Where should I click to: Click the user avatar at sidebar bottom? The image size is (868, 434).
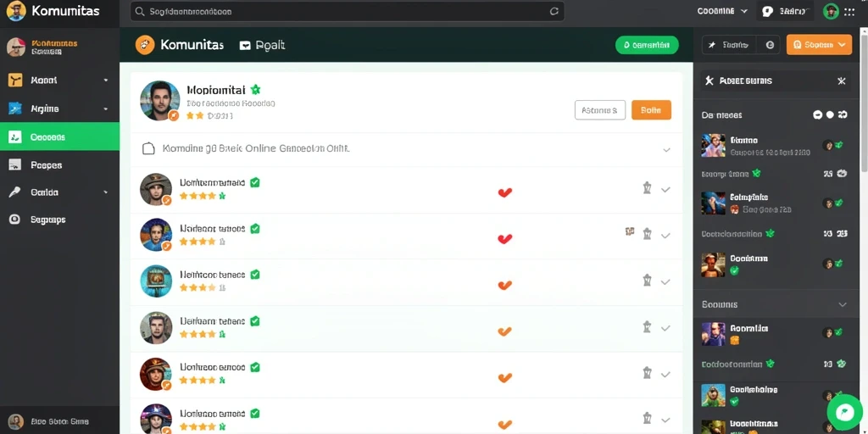pyautogui.click(x=16, y=421)
